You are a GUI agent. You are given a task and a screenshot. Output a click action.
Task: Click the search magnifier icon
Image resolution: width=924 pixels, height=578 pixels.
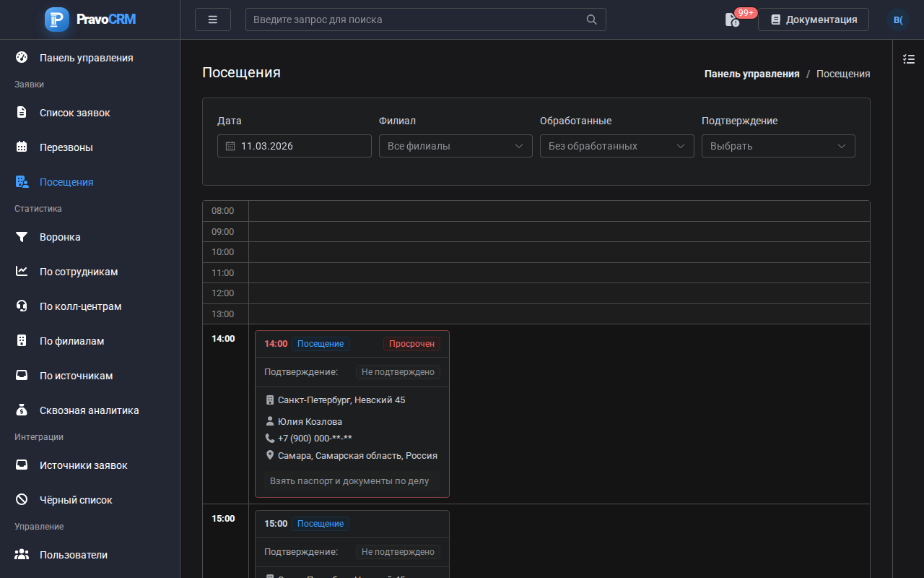[x=592, y=20]
